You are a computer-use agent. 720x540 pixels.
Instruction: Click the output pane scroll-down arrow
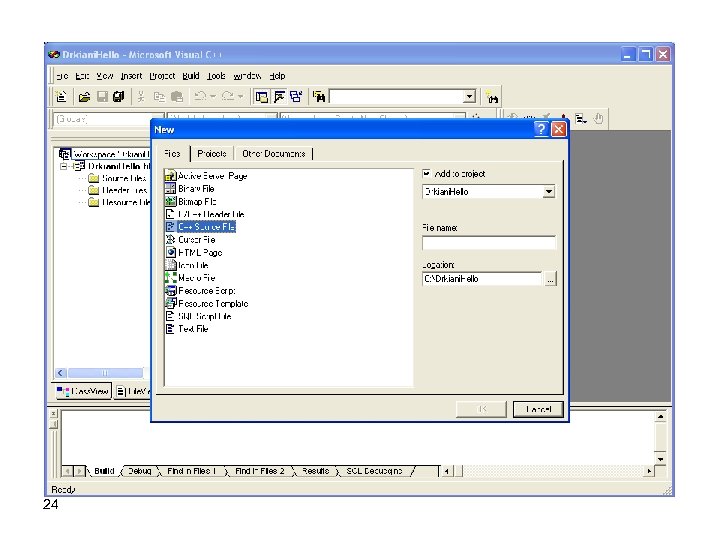point(660,459)
